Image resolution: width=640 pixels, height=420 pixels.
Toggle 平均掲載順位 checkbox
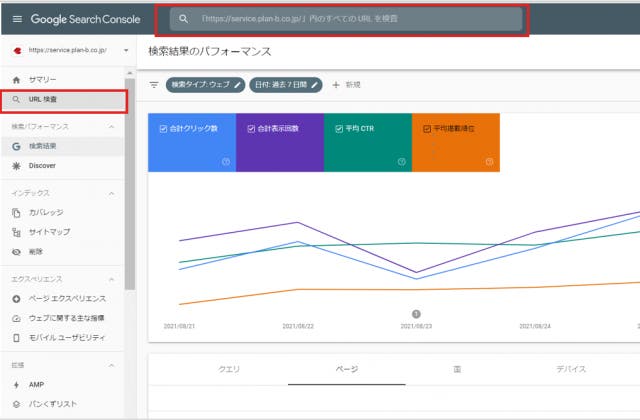click(427, 129)
